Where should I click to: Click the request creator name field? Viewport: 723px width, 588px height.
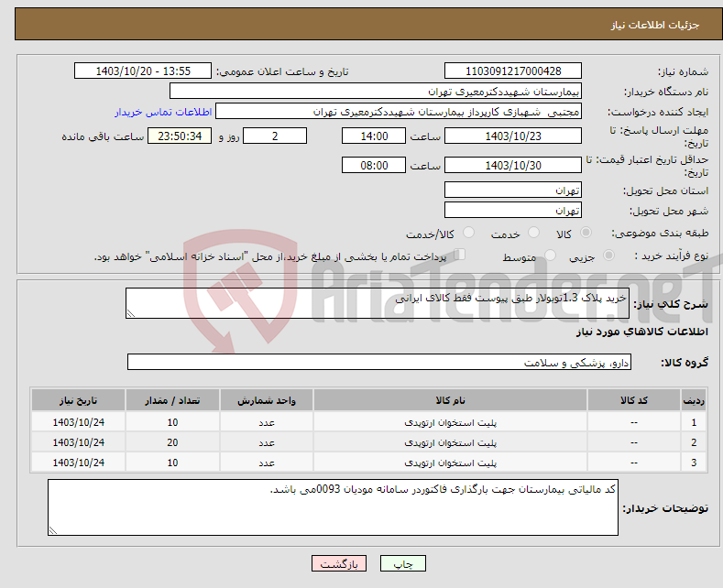(x=399, y=112)
